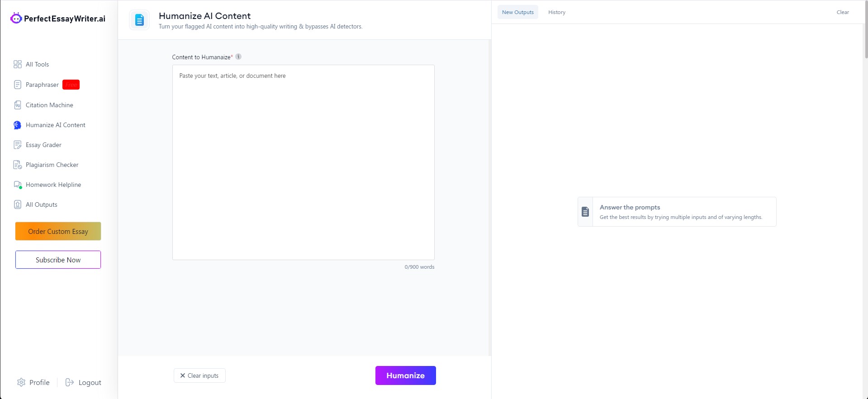The image size is (868, 399).
Task: Switch to the History tab
Action: (x=557, y=12)
